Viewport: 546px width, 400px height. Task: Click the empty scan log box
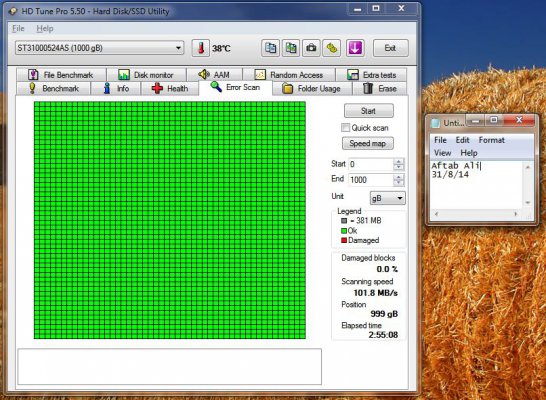click(170, 367)
